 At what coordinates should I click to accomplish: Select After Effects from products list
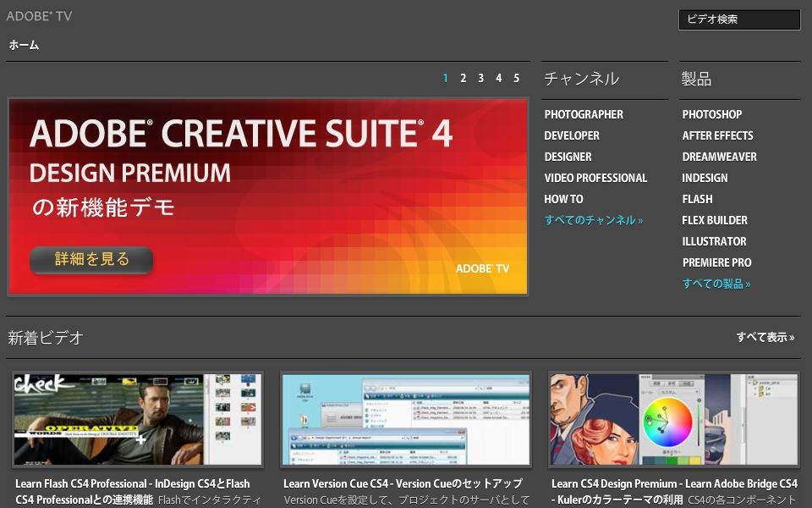(717, 135)
